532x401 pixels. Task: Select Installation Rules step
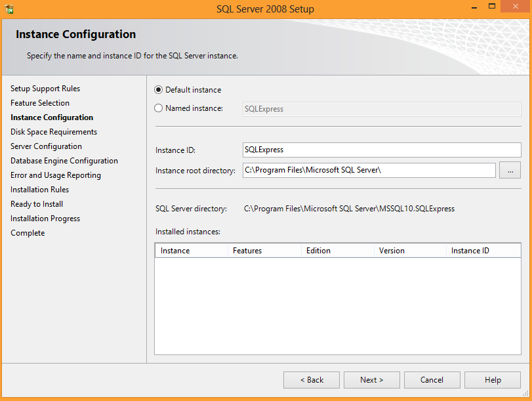coord(40,190)
